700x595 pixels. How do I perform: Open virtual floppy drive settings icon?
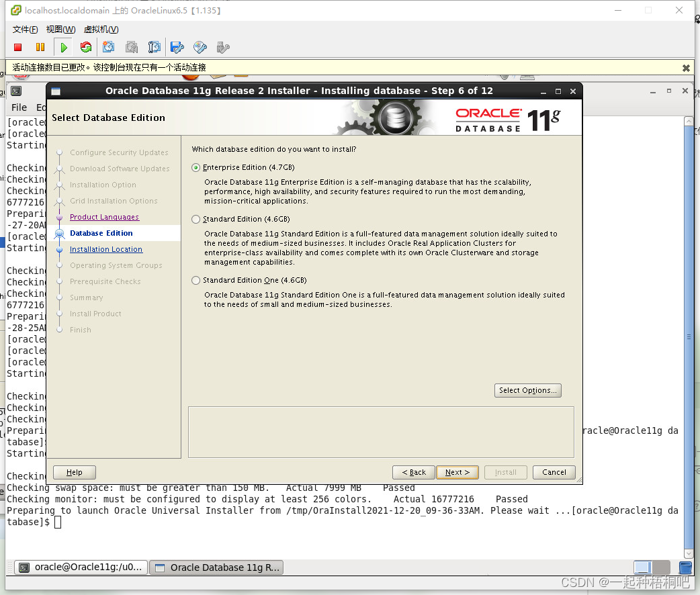point(177,47)
